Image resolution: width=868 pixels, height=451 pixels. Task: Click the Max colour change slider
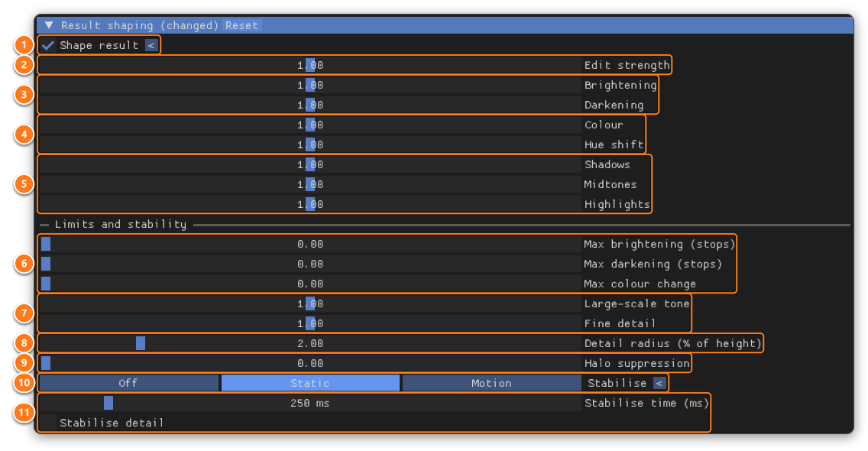tap(310, 284)
